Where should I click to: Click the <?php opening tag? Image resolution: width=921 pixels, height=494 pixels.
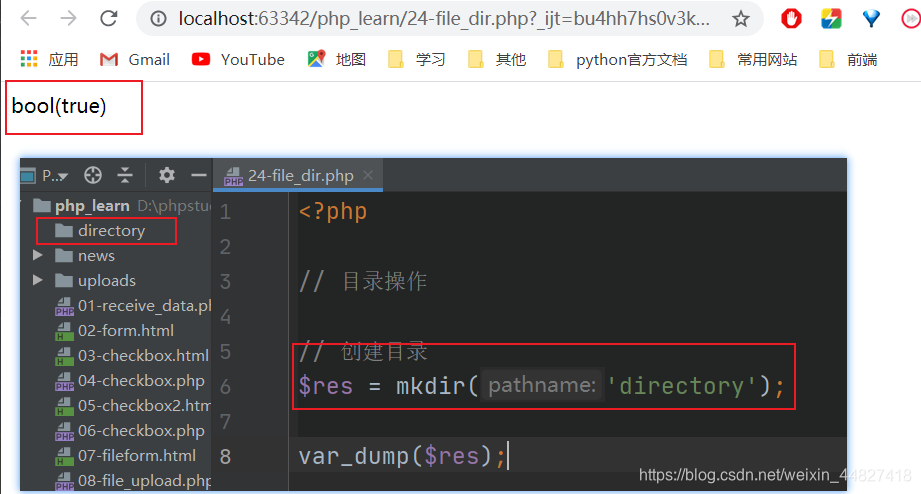tap(333, 211)
